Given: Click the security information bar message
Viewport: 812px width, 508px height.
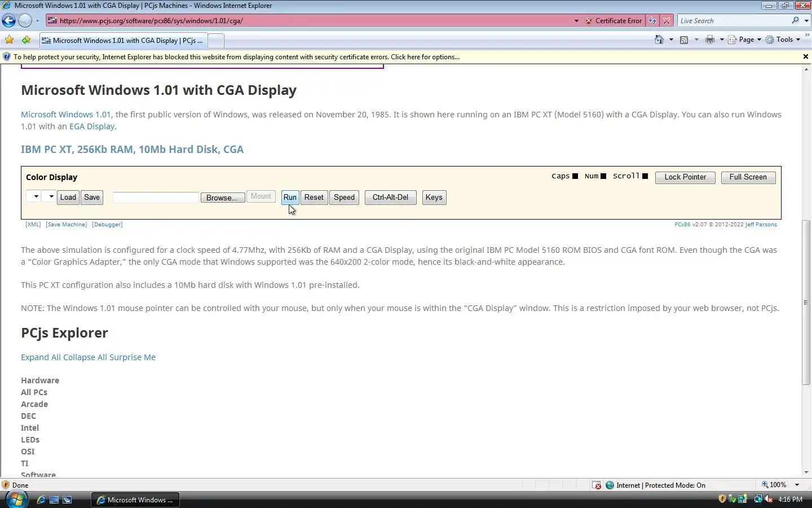Looking at the screenshot, I should pos(236,57).
